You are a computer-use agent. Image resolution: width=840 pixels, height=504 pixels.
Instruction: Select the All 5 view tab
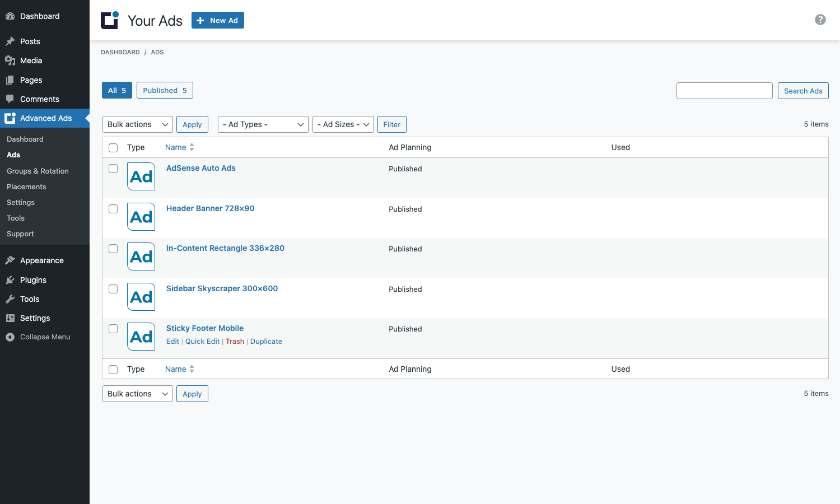pyautogui.click(x=117, y=90)
